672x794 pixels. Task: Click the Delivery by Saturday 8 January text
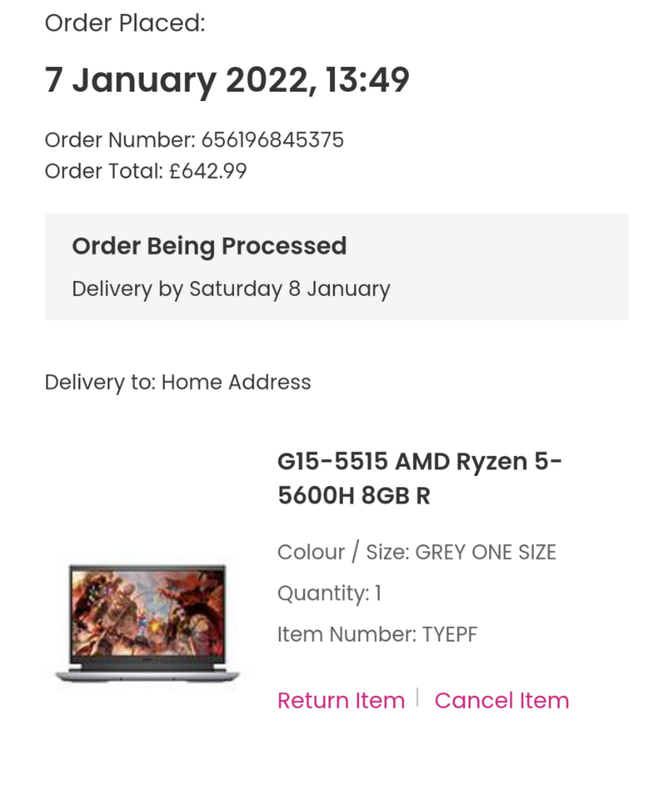[231, 289]
